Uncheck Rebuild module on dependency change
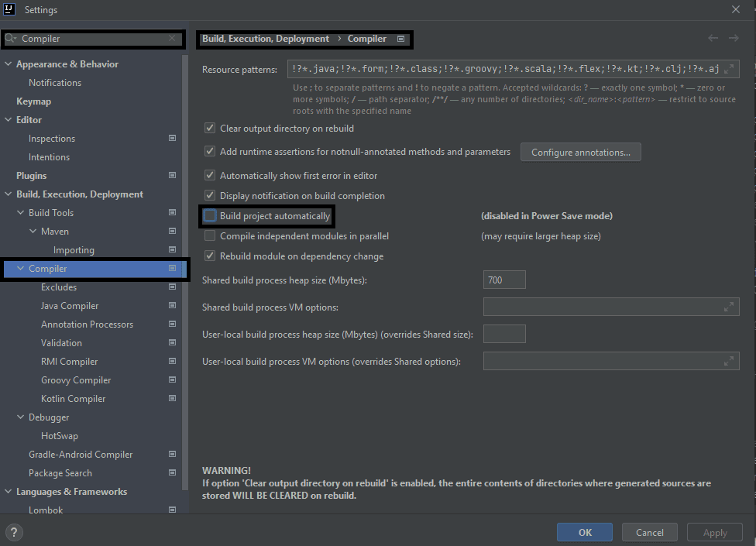This screenshot has width=756, height=546. tap(210, 256)
